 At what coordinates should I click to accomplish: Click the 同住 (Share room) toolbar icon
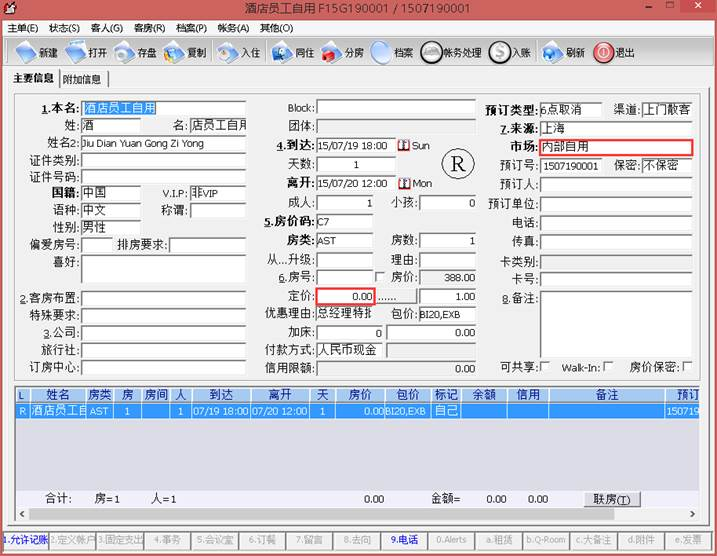pyautogui.click(x=282, y=52)
